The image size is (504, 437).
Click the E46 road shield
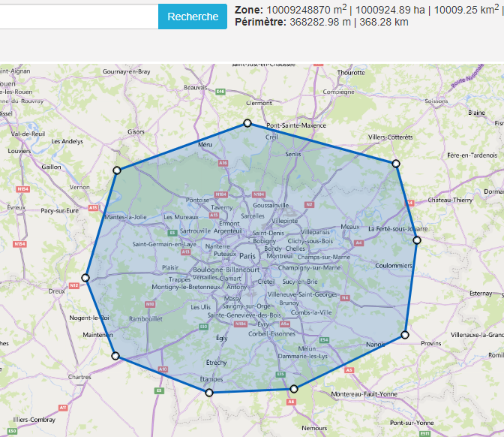click(x=220, y=92)
